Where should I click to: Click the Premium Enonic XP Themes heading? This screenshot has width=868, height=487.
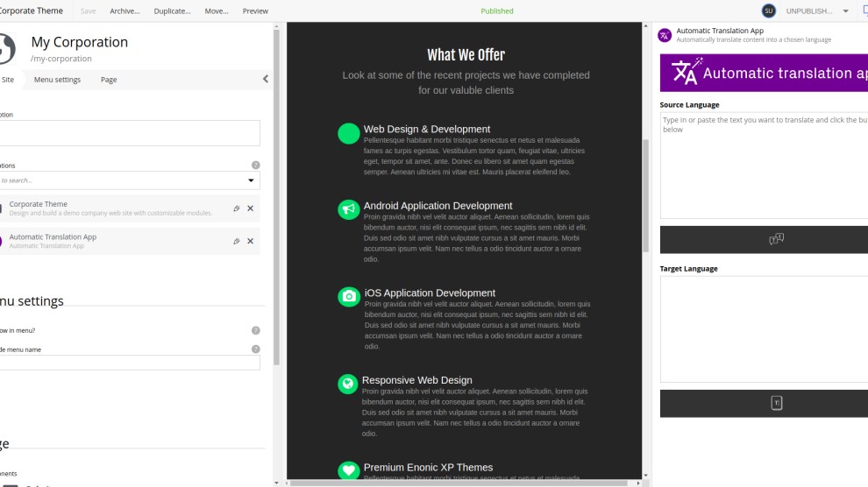(428, 468)
